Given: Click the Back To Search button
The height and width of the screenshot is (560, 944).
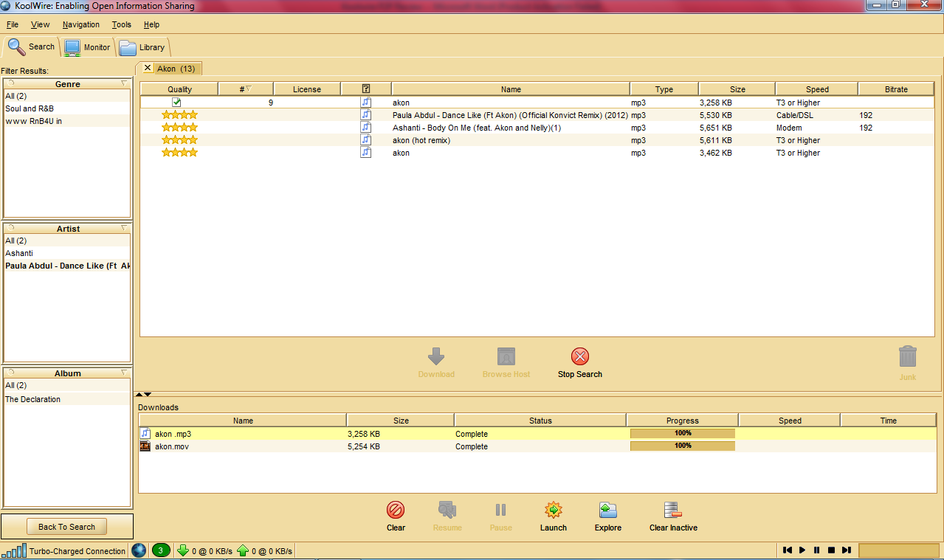Looking at the screenshot, I should [66, 527].
